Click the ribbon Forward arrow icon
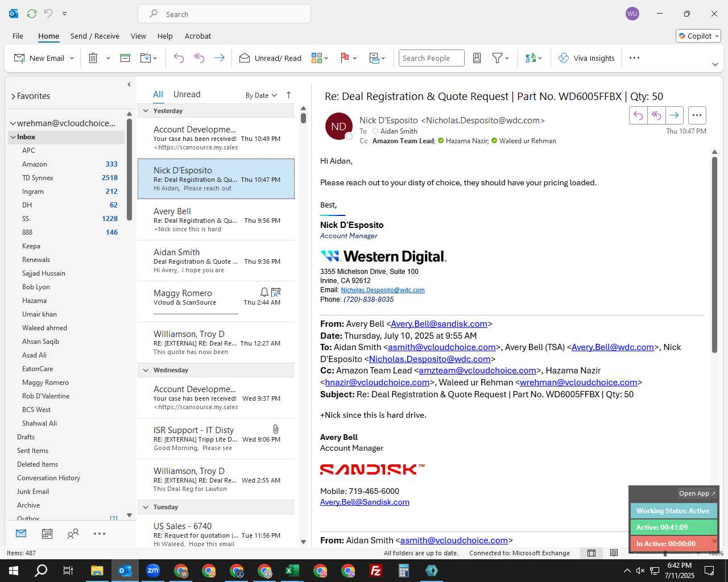 coord(219,58)
